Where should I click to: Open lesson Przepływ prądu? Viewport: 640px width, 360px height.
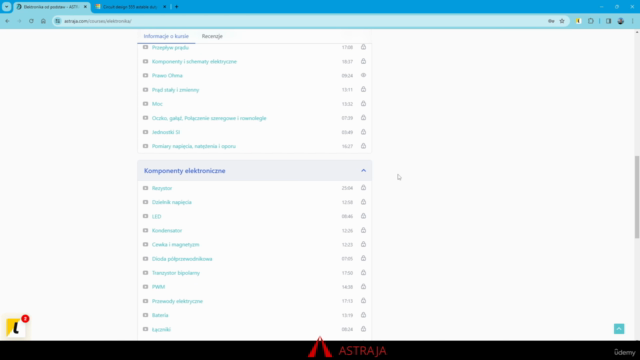click(x=170, y=48)
